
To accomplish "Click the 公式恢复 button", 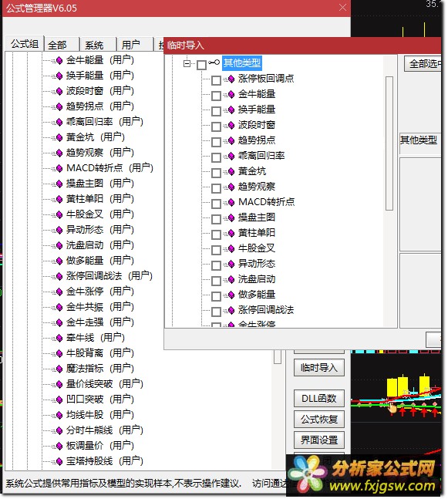I will pos(318,420).
